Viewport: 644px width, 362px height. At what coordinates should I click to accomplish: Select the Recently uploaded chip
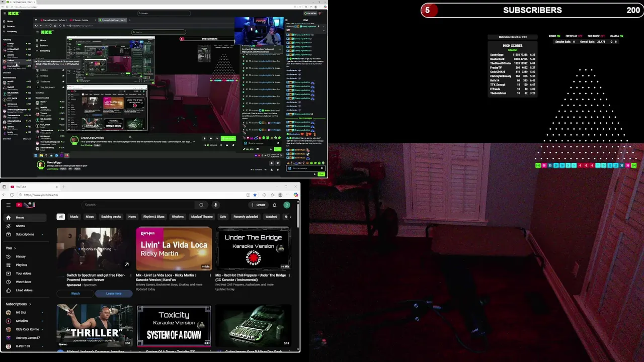click(x=246, y=217)
